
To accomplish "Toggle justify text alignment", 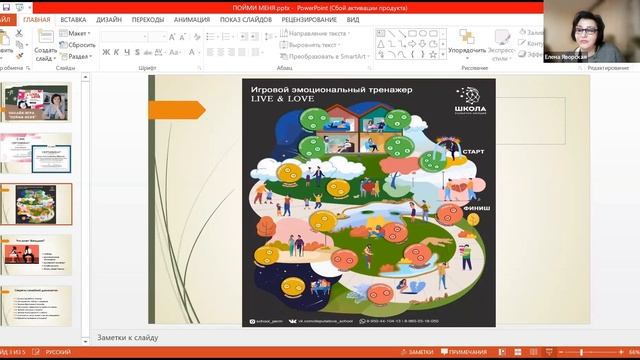I will tap(242, 52).
